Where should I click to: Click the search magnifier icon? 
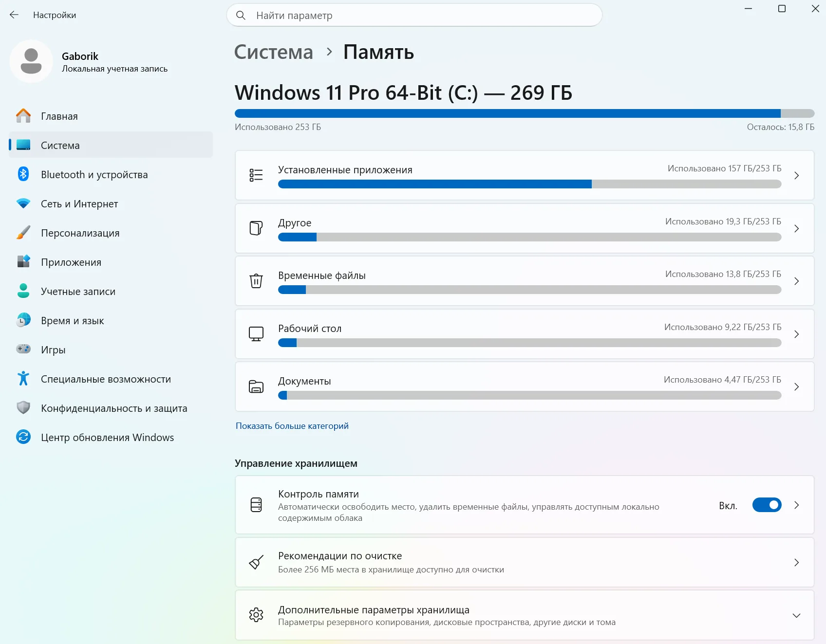[241, 15]
